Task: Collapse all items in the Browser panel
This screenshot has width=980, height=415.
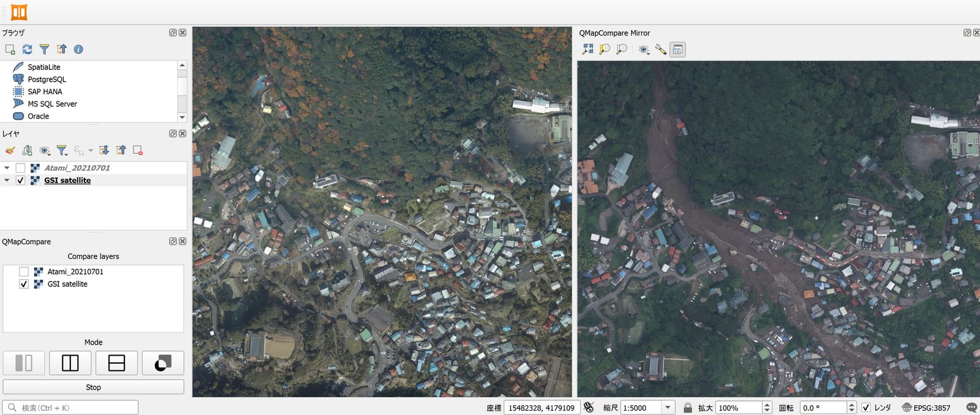Action: pyautogui.click(x=61, y=49)
